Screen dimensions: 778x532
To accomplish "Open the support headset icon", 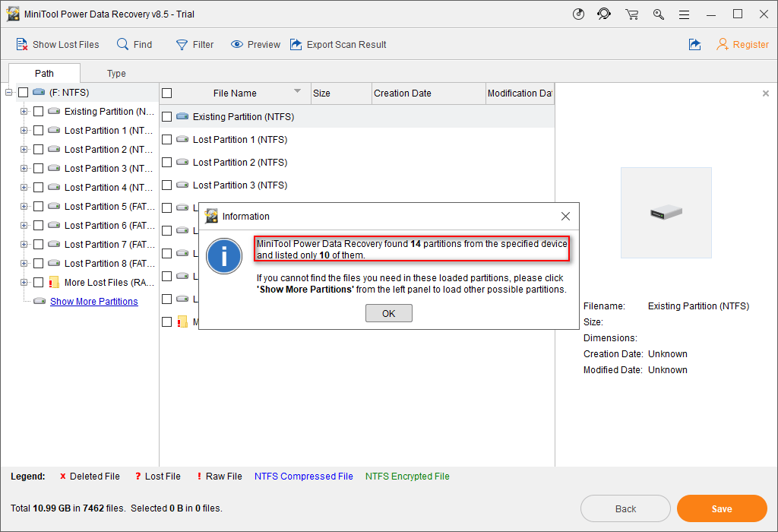I will point(604,14).
